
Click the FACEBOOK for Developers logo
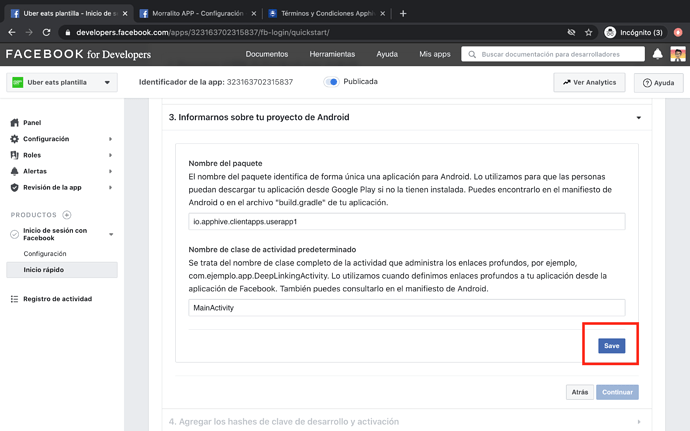[78, 54]
